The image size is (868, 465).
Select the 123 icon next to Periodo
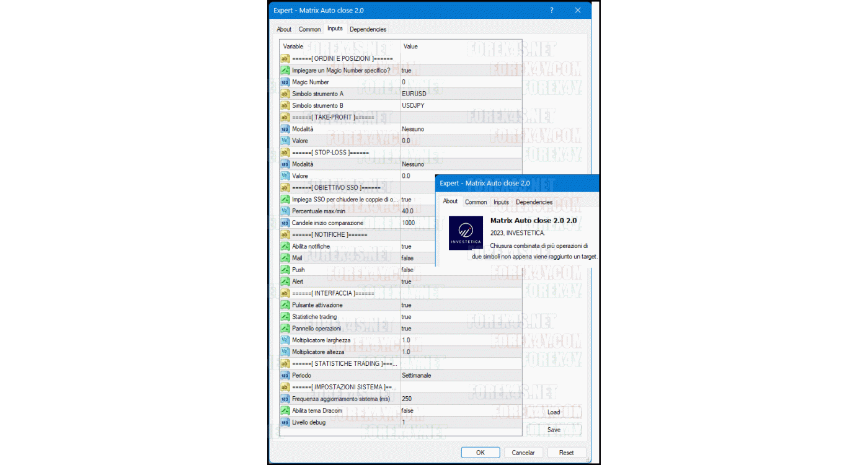pos(285,375)
